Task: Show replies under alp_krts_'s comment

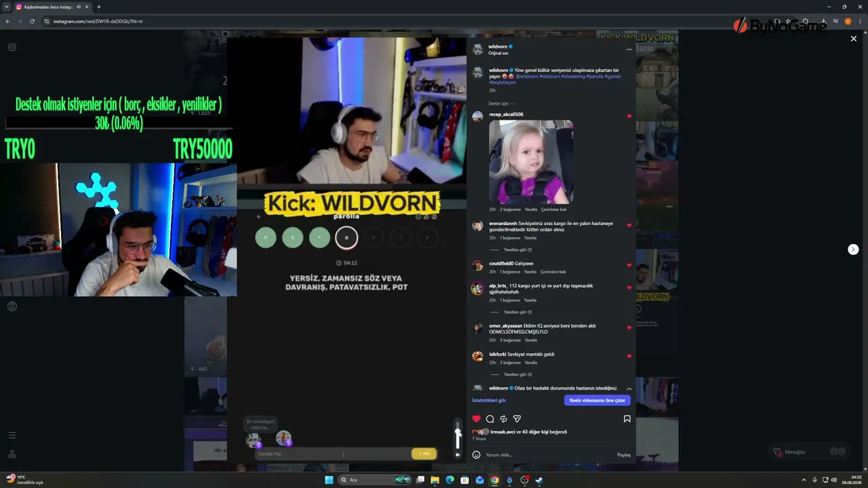Action: [x=518, y=312]
